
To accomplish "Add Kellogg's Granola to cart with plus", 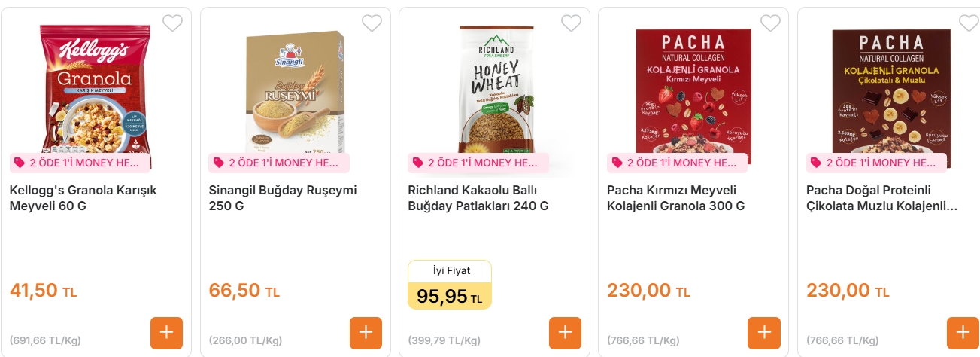I will [x=166, y=333].
